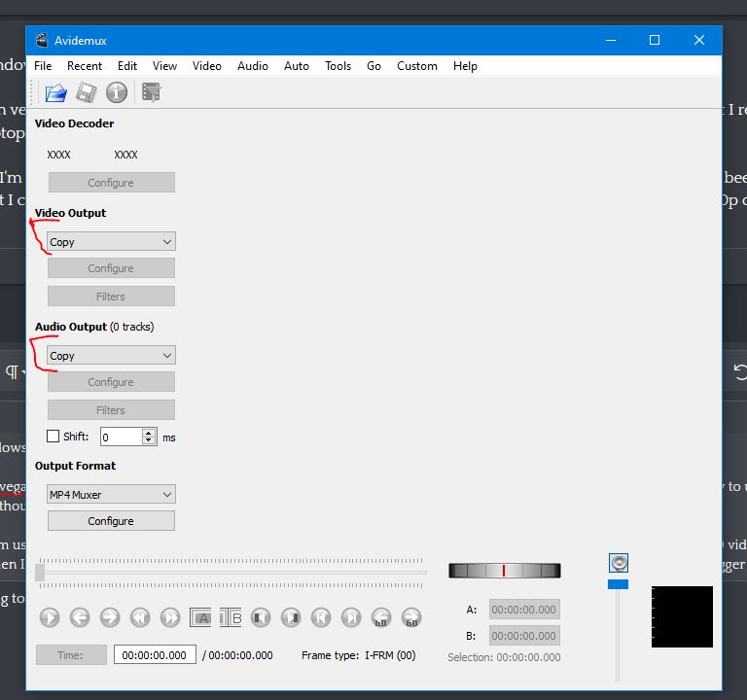Screen dimensions: 747x700
Task: Click the blue volume slider handle
Action: tap(618, 584)
